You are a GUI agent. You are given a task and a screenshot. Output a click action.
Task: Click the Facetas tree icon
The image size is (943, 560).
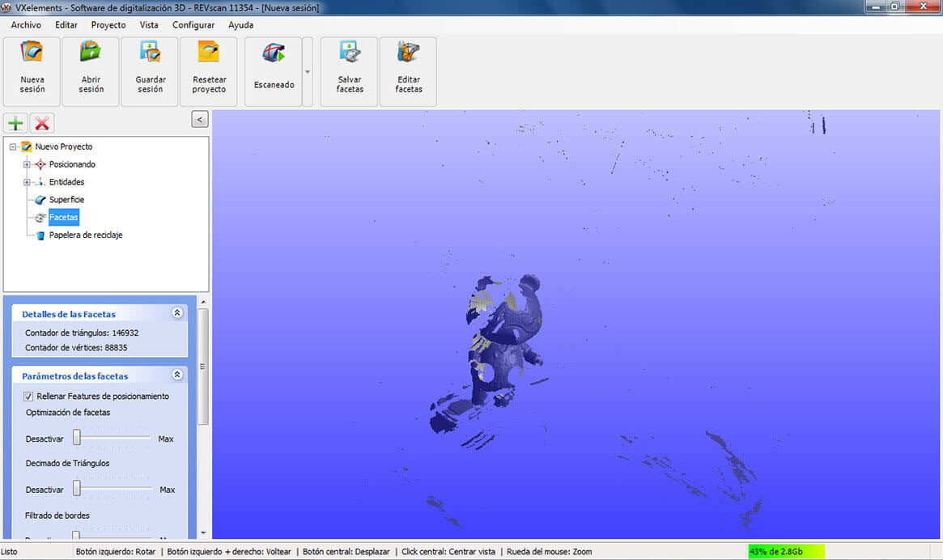[x=40, y=217]
